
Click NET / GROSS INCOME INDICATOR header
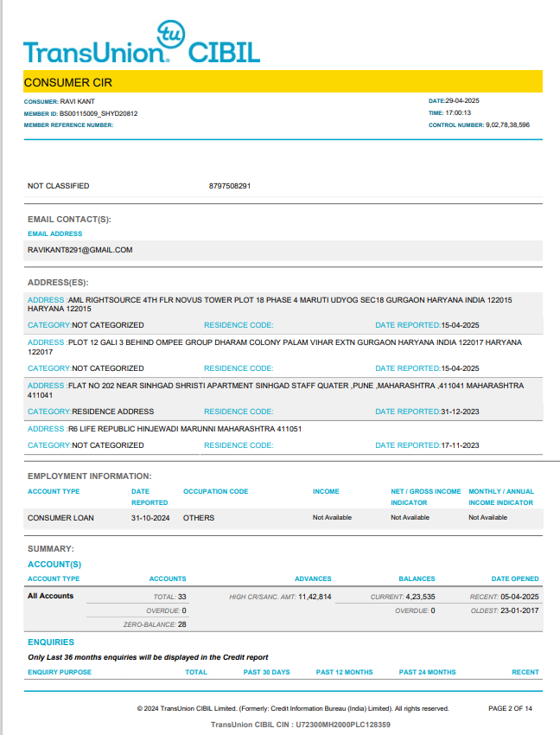[426, 497]
